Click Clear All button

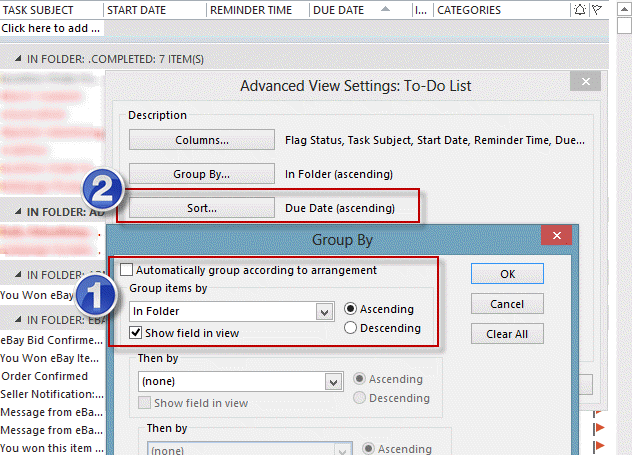click(507, 334)
